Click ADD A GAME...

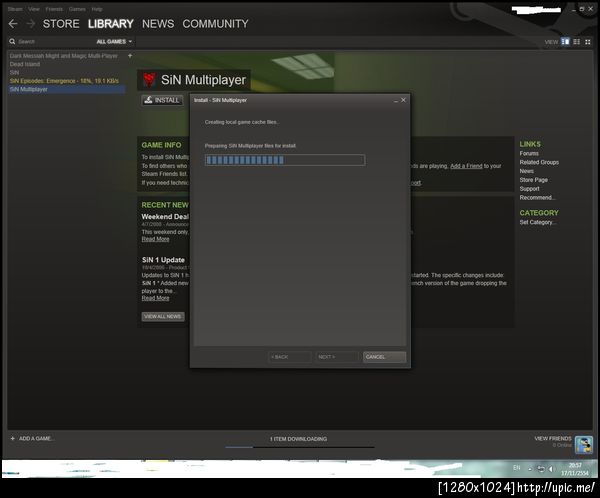[x=36, y=439]
